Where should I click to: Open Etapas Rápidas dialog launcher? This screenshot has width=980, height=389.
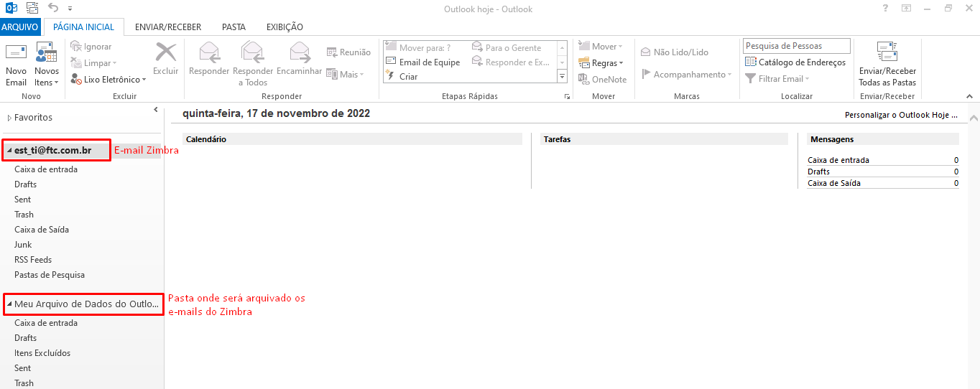click(x=567, y=96)
